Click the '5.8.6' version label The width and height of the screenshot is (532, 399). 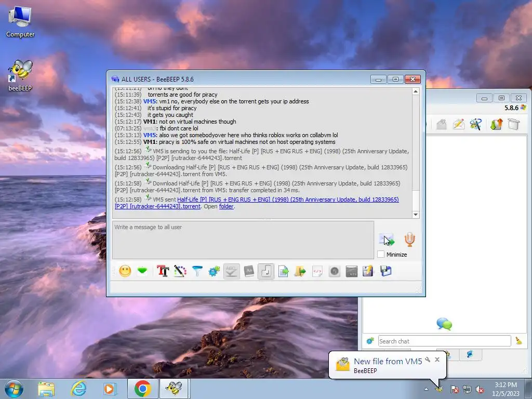click(x=511, y=108)
